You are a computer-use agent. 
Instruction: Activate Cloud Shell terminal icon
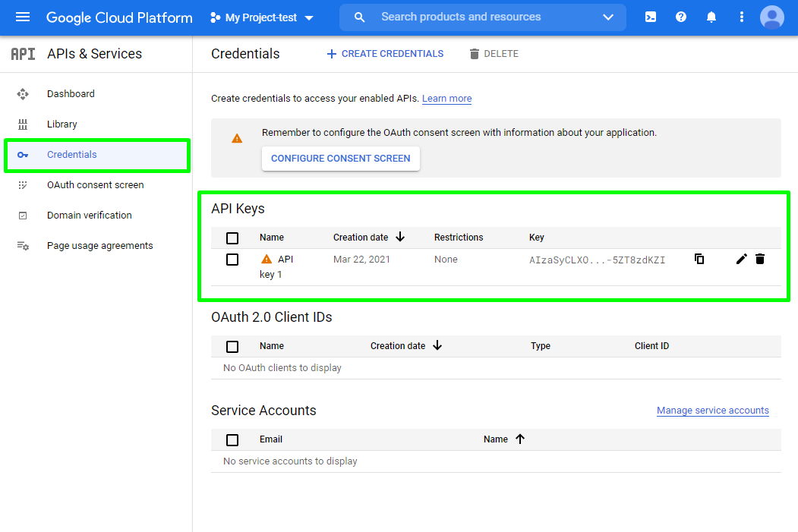pyautogui.click(x=651, y=17)
